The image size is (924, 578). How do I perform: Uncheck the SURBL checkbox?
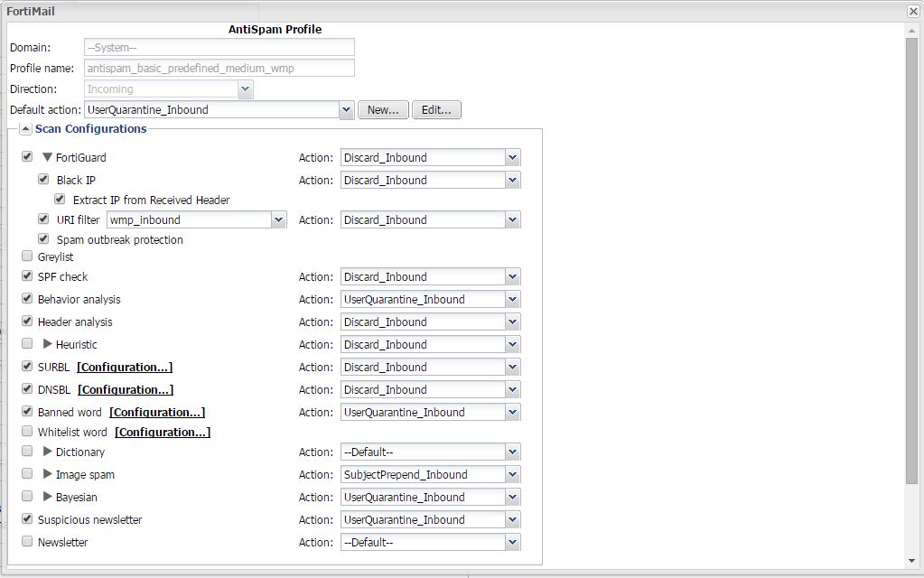pos(27,366)
